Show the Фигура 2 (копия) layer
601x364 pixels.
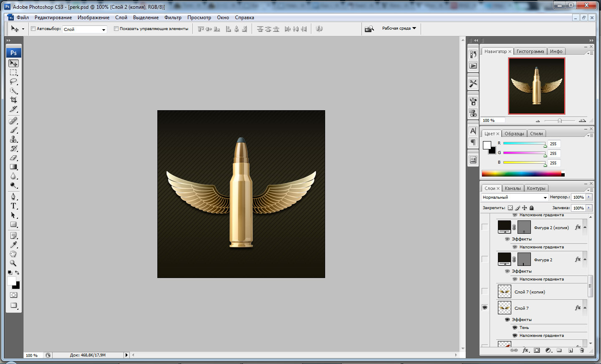(x=485, y=227)
